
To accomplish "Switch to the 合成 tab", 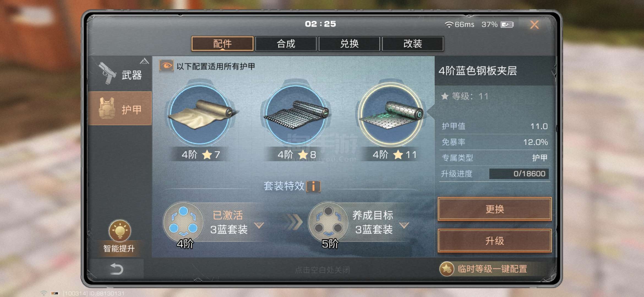I will pos(286,43).
